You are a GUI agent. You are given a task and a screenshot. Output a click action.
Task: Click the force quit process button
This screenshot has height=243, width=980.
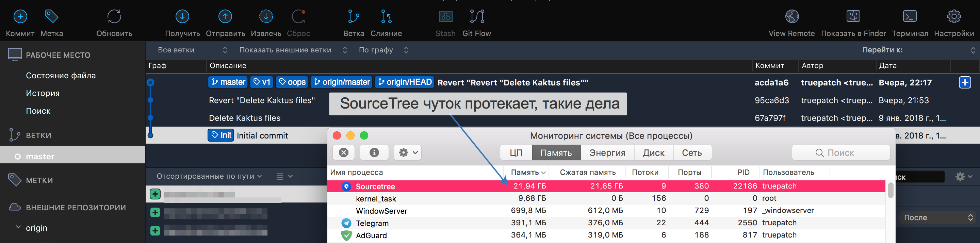(x=344, y=152)
